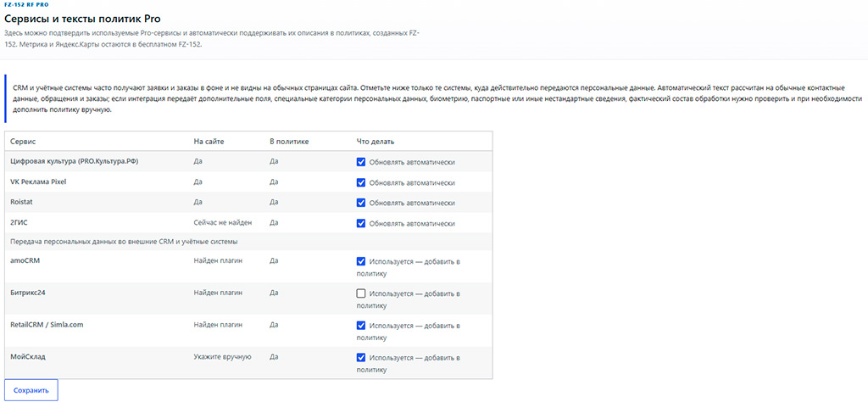Click the Сохранить button

(x=31, y=390)
